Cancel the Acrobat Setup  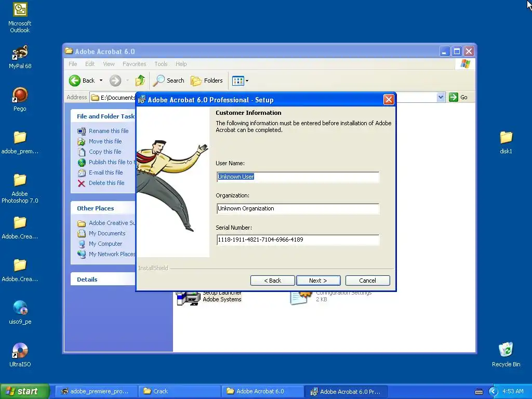(x=367, y=281)
